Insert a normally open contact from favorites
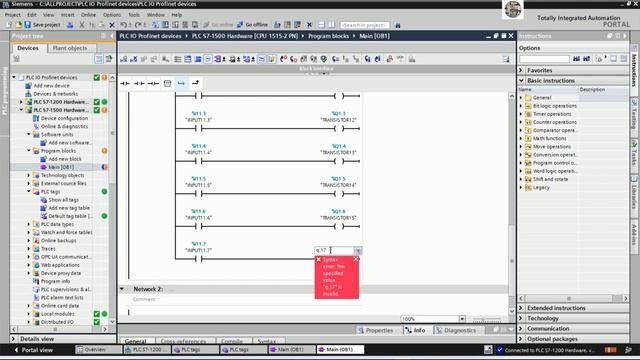640x360 pixels. (125, 83)
